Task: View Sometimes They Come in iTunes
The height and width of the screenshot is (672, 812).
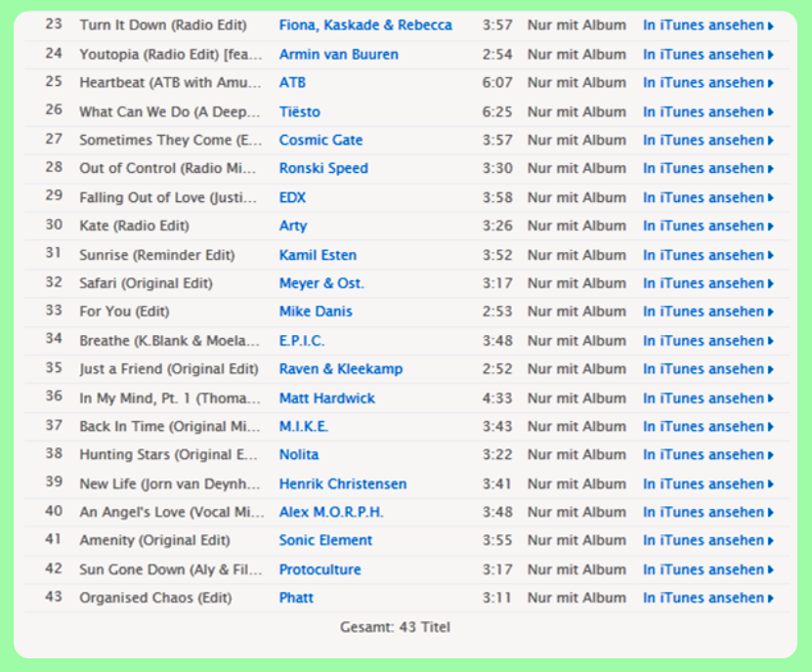Action: click(x=707, y=140)
